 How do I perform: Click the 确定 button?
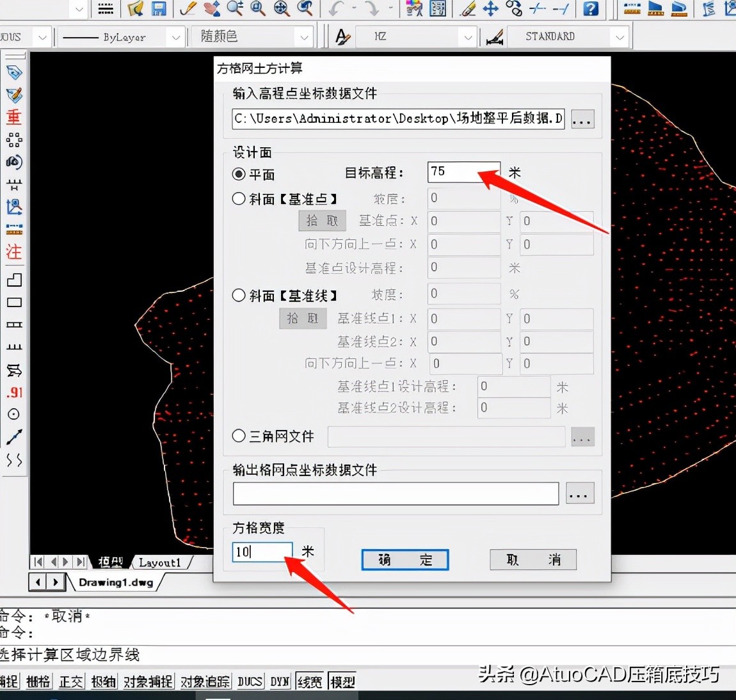coord(404,560)
